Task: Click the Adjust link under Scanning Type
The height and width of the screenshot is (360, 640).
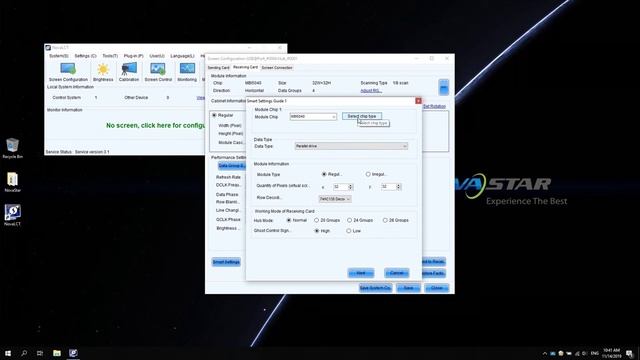Action: 371,91
